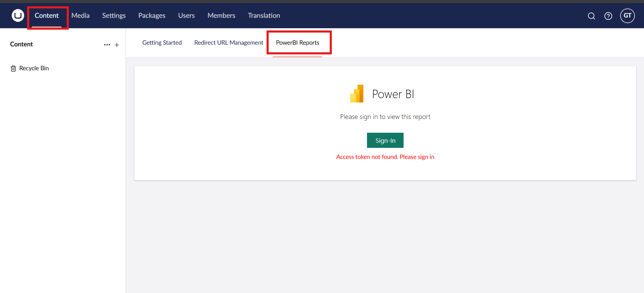This screenshot has width=644, height=293.
Task: Switch to the Media section
Action: pyautogui.click(x=81, y=15)
